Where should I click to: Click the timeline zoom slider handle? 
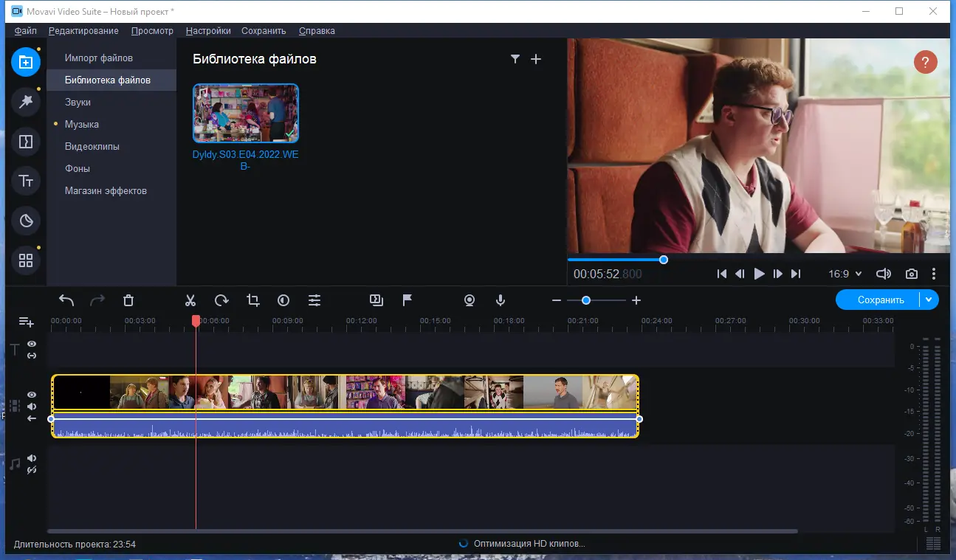pyautogui.click(x=586, y=300)
